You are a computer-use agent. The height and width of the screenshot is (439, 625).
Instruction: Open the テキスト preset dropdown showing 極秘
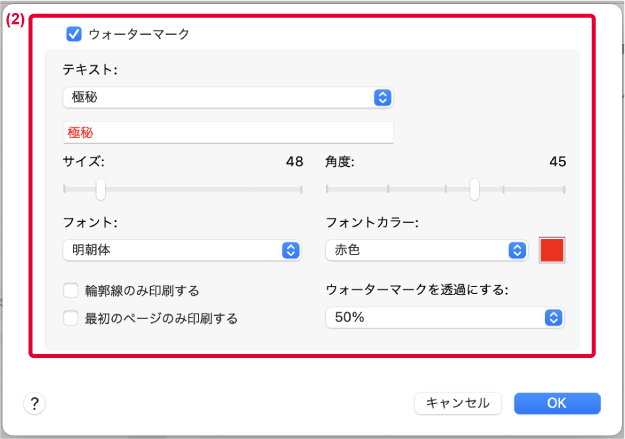point(228,97)
